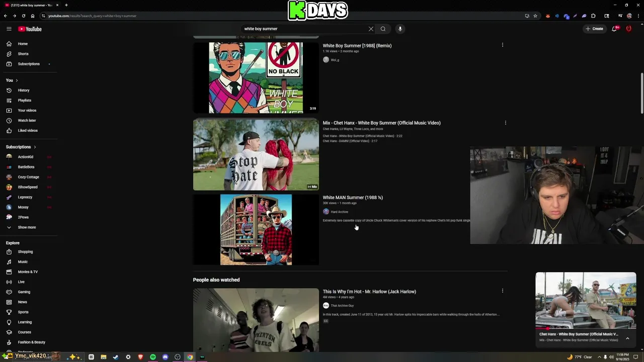
Task: Seek the miniplayer red progress bar
Action: coord(586,328)
